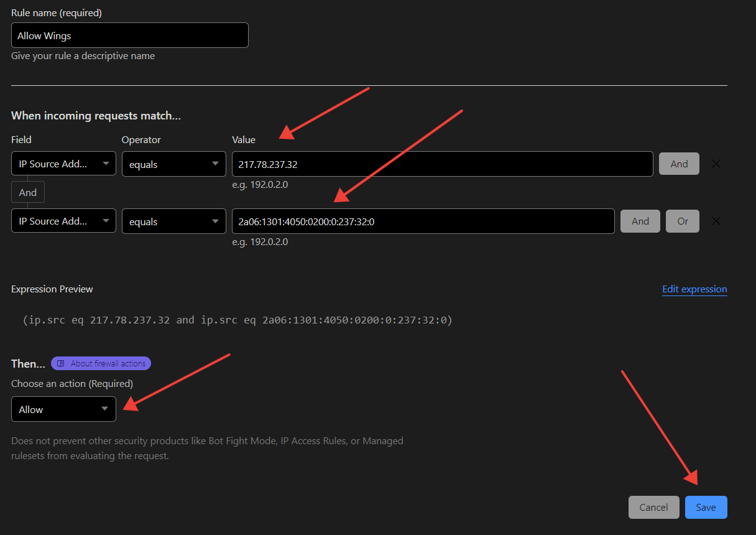Open the Edit expression link
The width and height of the screenshot is (756, 535).
(x=694, y=289)
